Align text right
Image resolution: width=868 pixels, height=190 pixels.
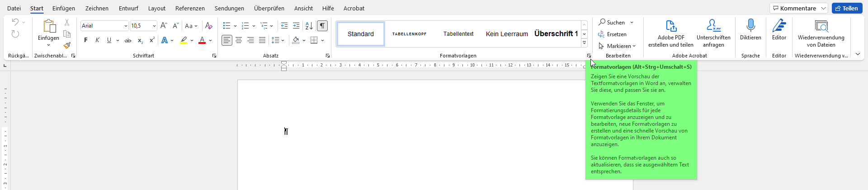[x=250, y=40]
